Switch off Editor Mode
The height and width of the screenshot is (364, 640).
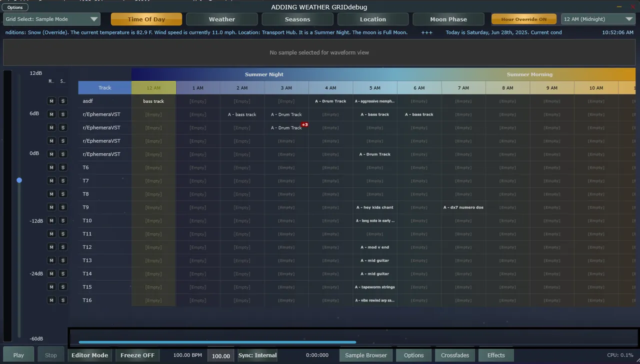90,355
